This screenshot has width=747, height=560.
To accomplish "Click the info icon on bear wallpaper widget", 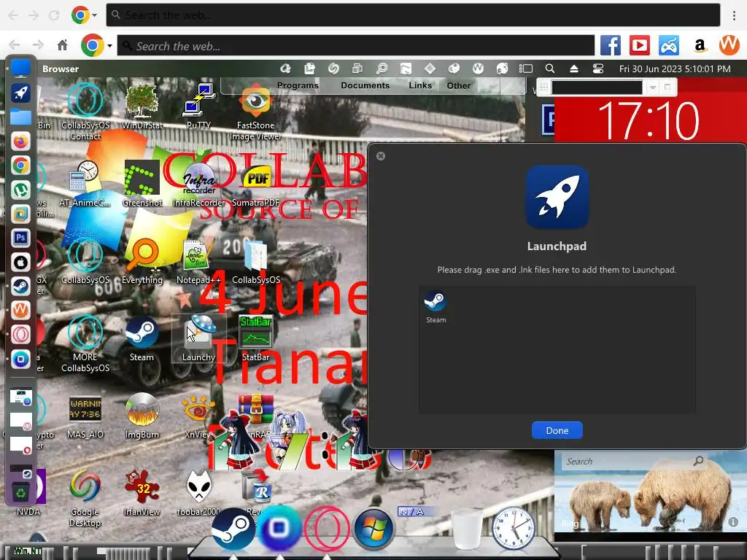I will (x=732, y=522).
